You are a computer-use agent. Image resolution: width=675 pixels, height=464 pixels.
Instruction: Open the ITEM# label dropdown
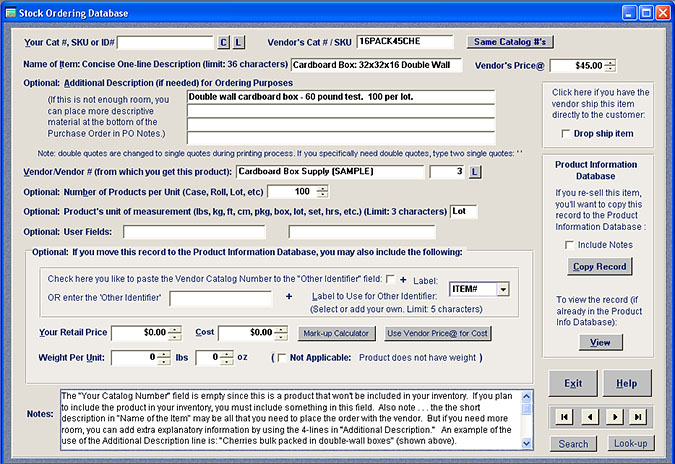pos(503,289)
